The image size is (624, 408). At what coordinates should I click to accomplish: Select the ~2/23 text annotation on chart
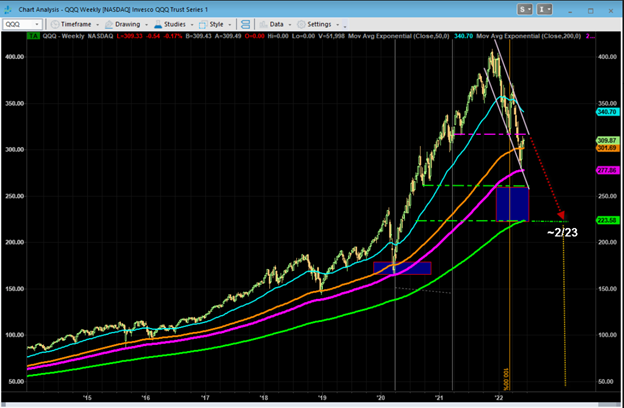pos(562,233)
